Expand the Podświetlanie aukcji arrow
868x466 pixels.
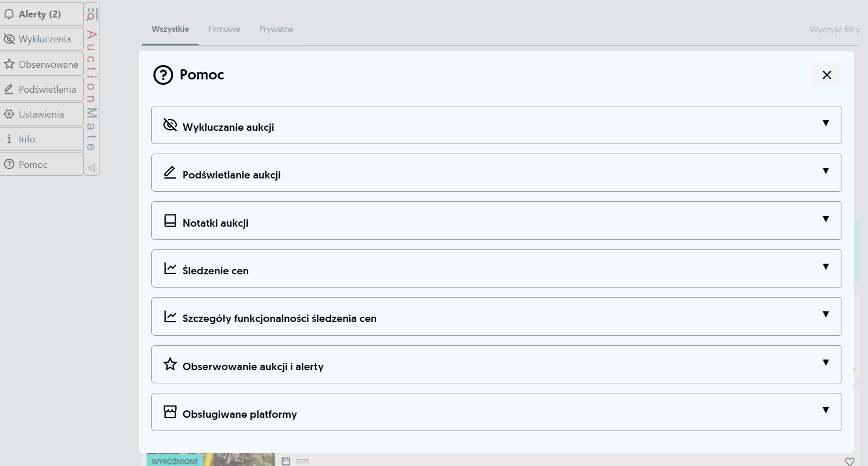click(x=825, y=171)
